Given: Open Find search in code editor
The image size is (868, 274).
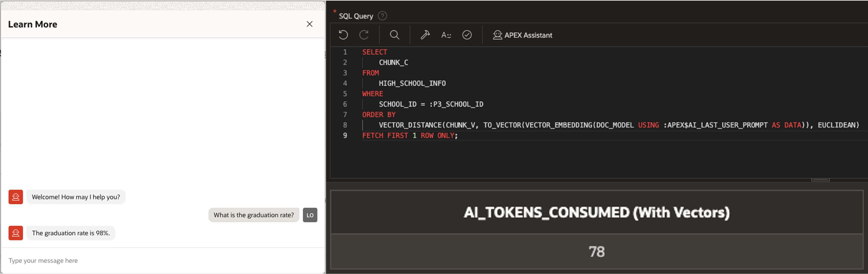Looking at the screenshot, I should (x=394, y=35).
